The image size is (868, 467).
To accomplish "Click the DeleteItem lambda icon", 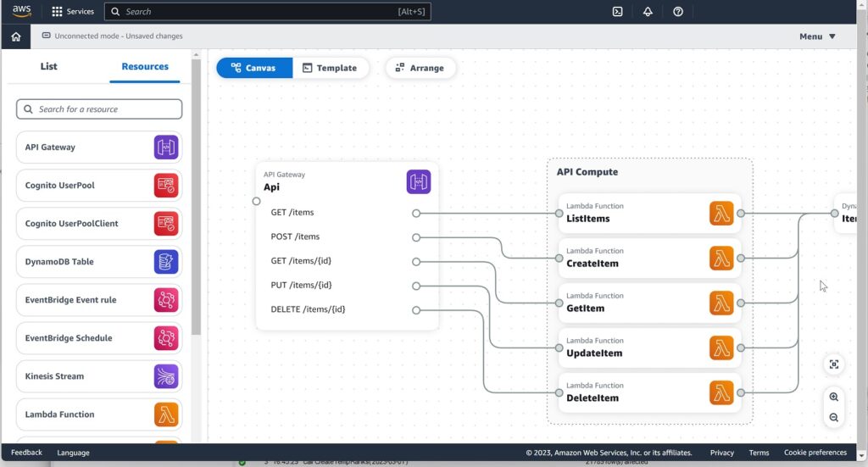I will tap(721, 393).
